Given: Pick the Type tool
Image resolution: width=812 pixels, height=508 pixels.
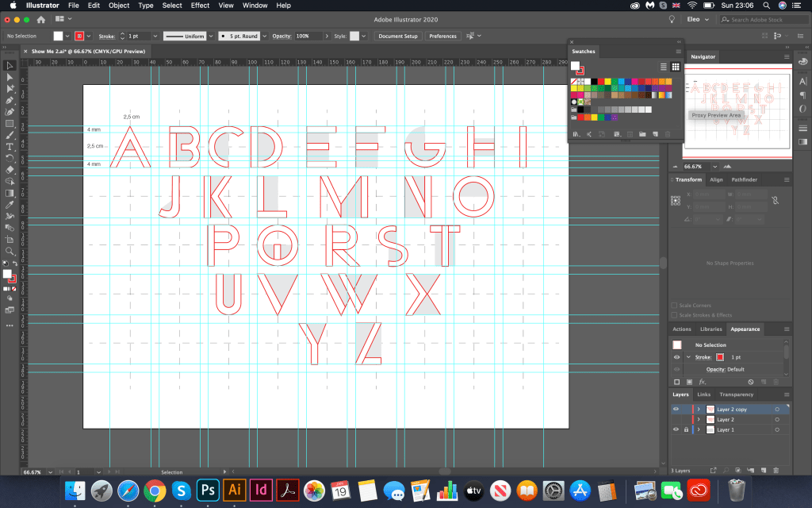Looking at the screenshot, I should (x=10, y=146).
